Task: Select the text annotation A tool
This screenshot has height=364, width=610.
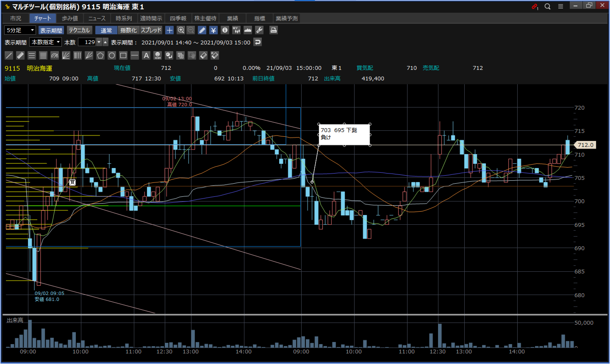Action: pyautogui.click(x=146, y=55)
